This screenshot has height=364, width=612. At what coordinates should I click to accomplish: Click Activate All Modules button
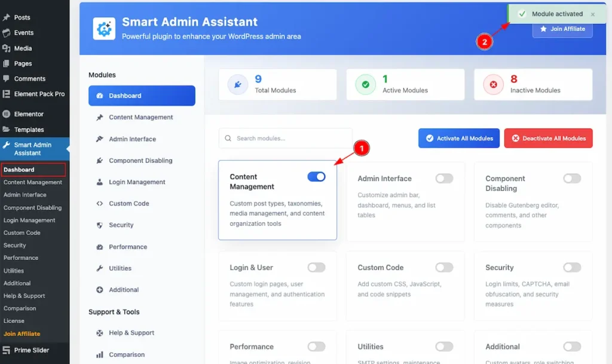click(458, 139)
